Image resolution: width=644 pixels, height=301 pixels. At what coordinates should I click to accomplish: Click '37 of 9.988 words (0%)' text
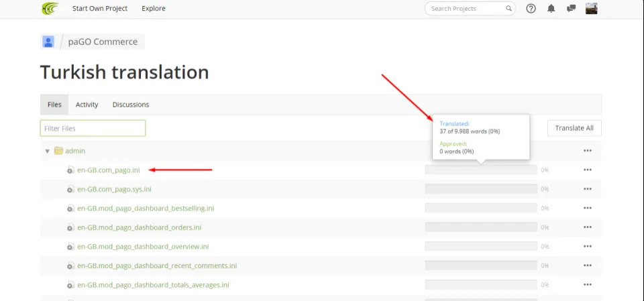tap(470, 131)
